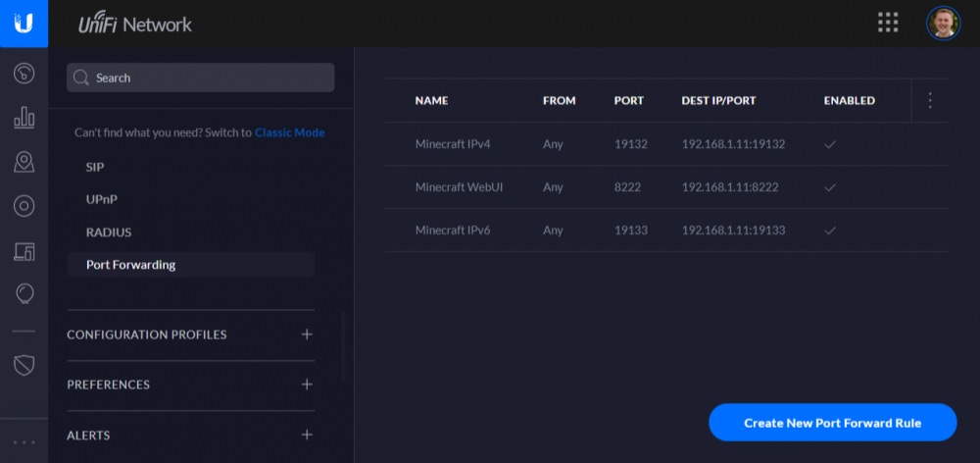Open table column options kebab menu
Screen dimensions: 980x463
tap(930, 100)
